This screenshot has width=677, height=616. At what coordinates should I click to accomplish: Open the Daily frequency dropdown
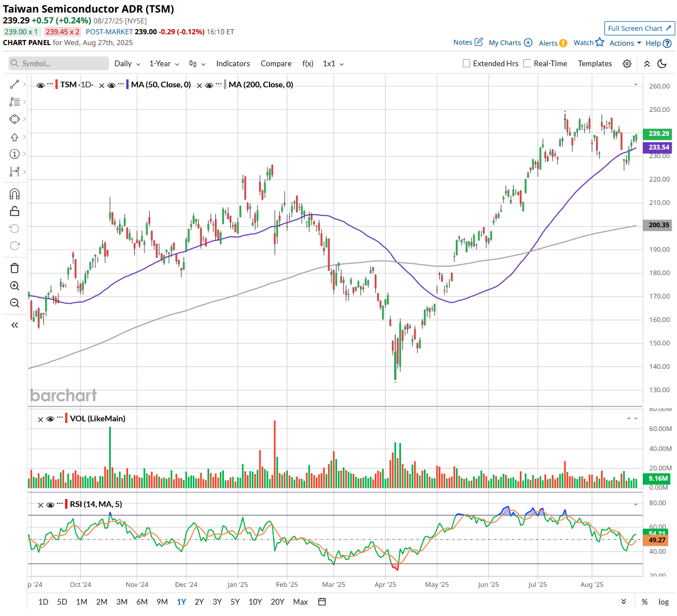click(x=127, y=64)
